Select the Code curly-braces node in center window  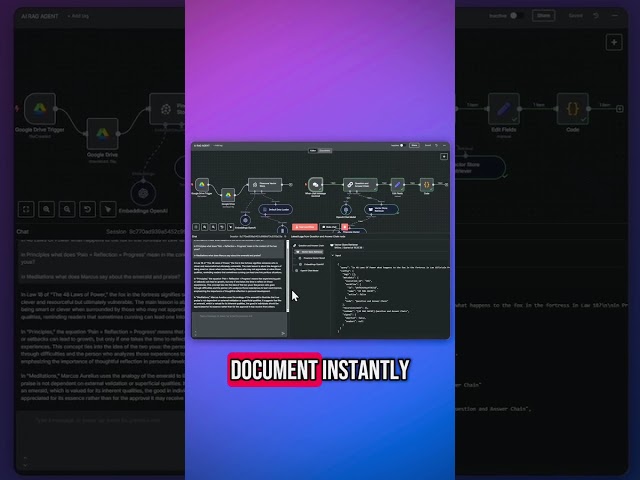427,184
